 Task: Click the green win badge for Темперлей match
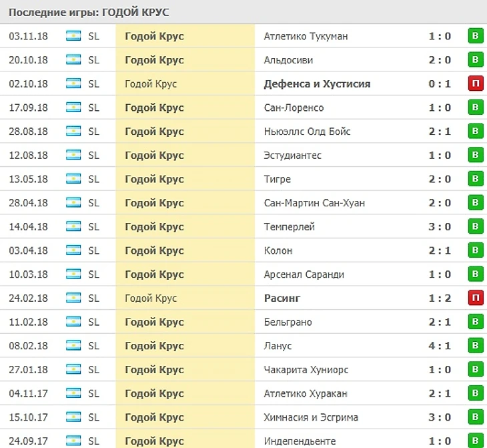[x=475, y=227]
